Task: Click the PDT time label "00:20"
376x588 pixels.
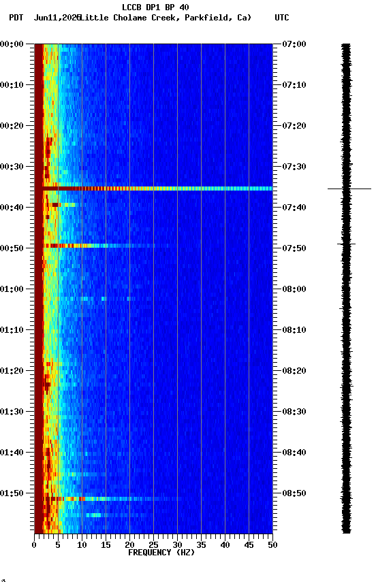Action: pyautogui.click(x=12, y=126)
